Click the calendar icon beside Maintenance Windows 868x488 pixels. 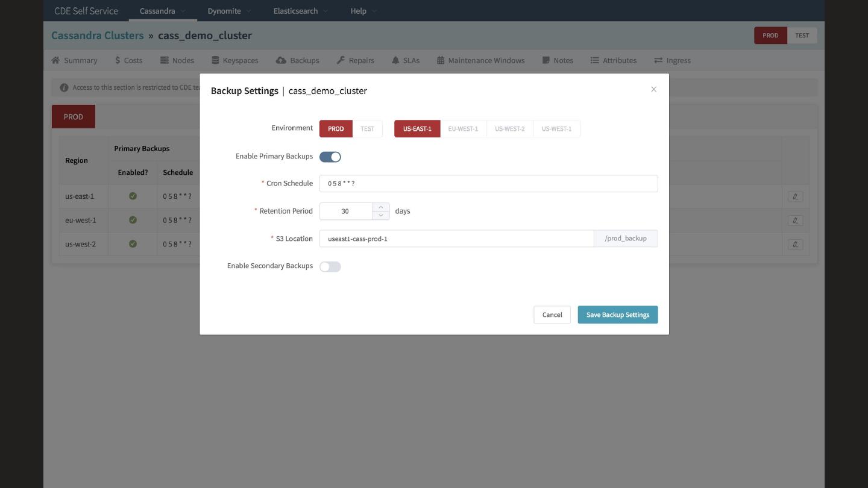[441, 60]
